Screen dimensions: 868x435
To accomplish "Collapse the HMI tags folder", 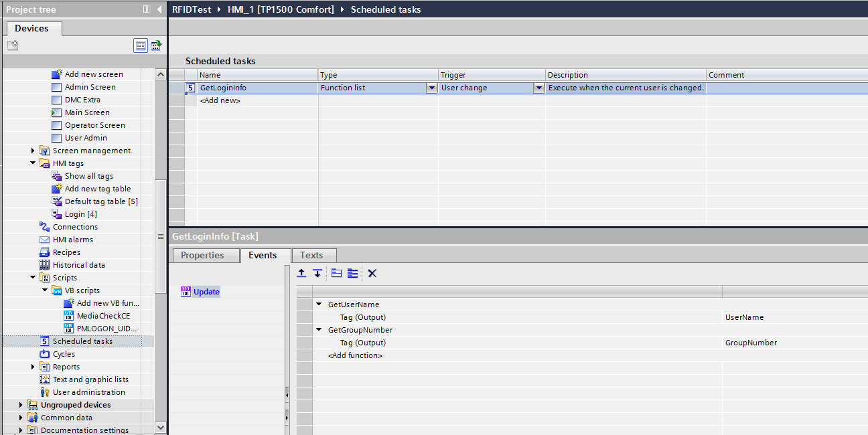I will coord(33,163).
